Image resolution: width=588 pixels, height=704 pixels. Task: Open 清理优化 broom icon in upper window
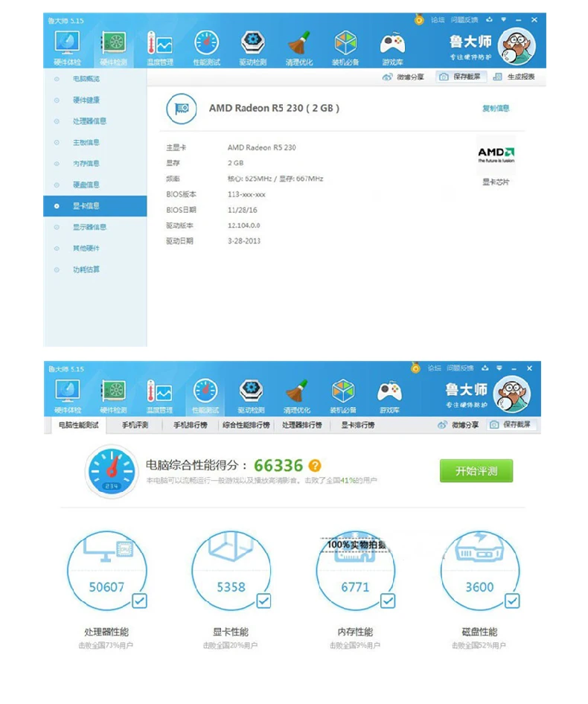click(x=299, y=44)
